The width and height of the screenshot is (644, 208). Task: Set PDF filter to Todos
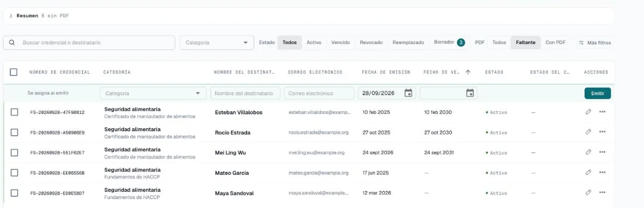499,43
